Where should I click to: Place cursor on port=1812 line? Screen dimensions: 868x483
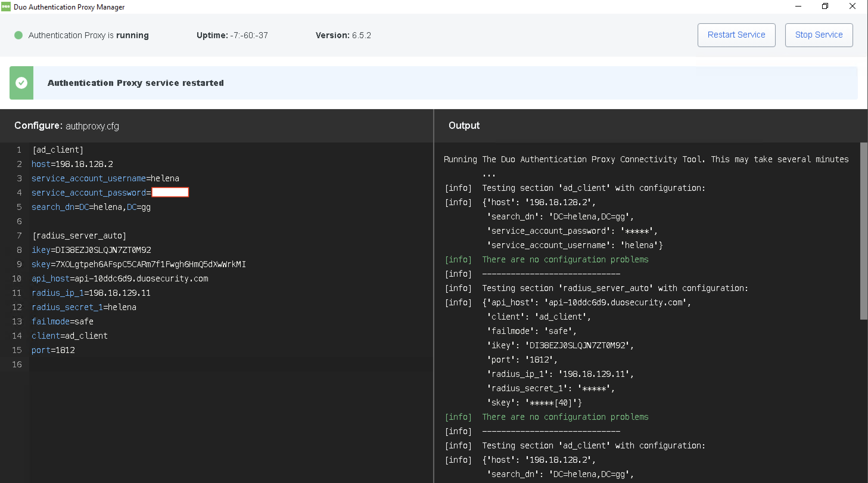53,350
